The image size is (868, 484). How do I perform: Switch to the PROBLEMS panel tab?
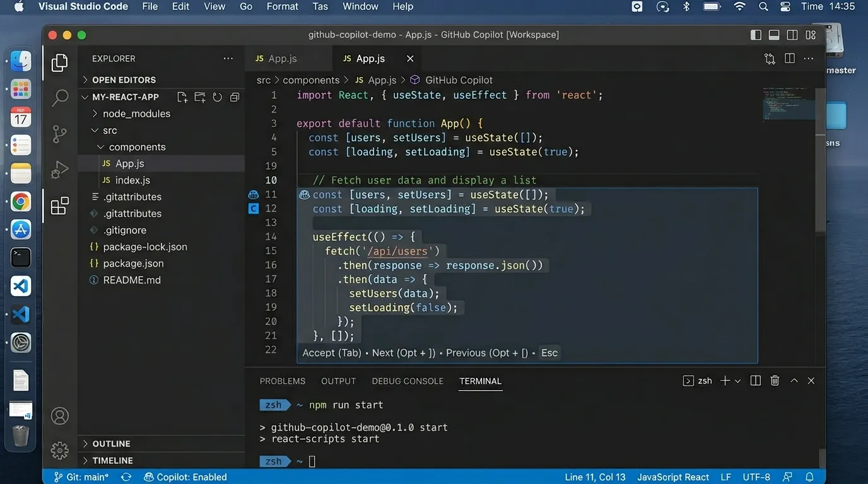coord(283,381)
